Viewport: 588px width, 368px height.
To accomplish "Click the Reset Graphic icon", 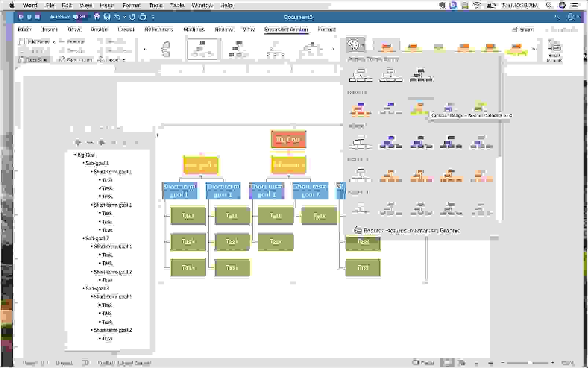I will coord(554,49).
